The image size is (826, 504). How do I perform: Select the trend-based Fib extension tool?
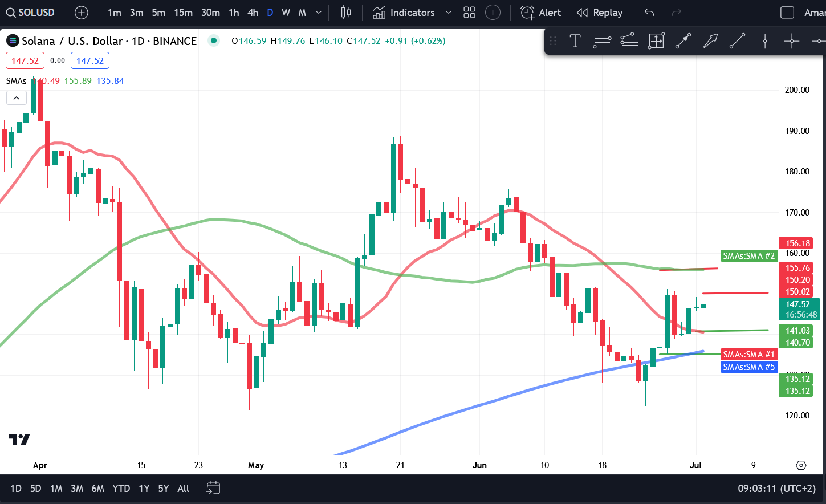click(x=629, y=40)
